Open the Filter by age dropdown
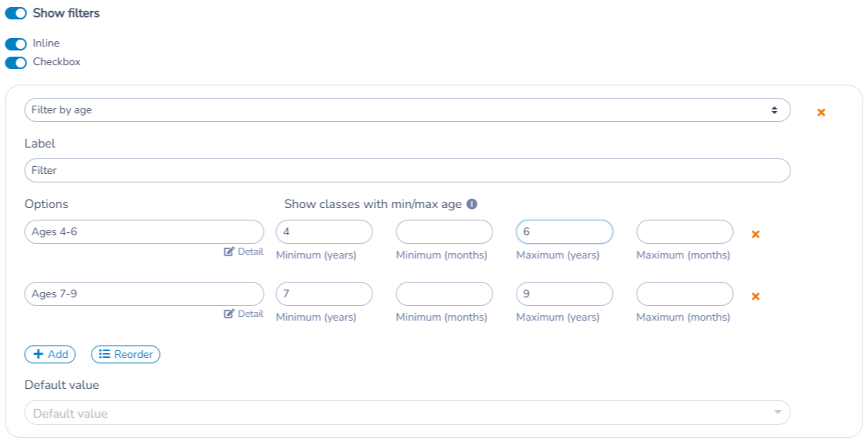Image resolution: width=868 pixels, height=441 pixels. [x=407, y=110]
